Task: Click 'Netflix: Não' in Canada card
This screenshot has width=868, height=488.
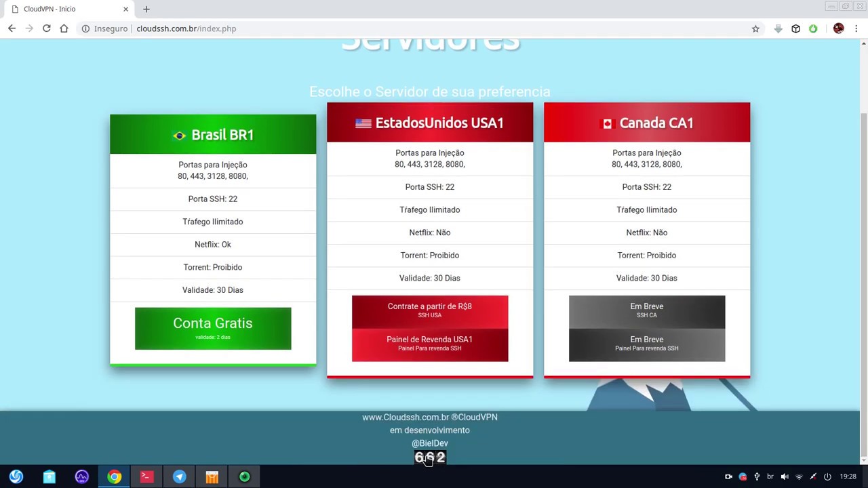Action: click(x=647, y=232)
